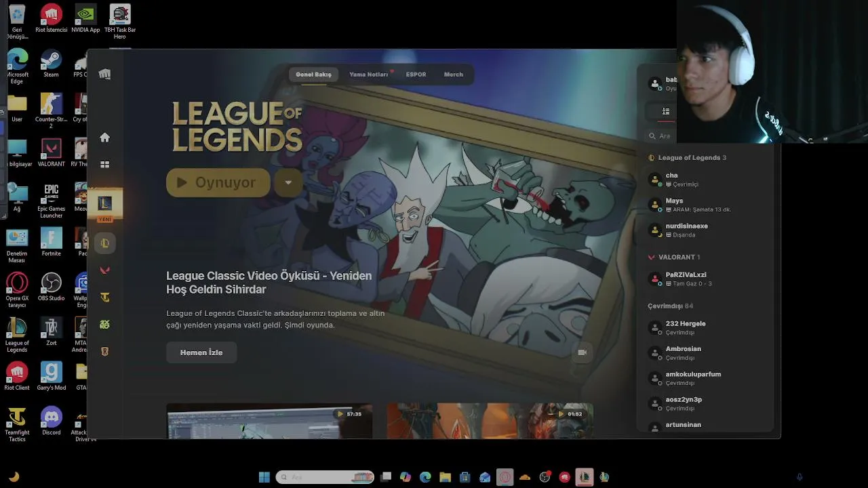Click the yellow Oynuyor play button
The height and width of the screenshot is (488, 868).
[218, 182]
